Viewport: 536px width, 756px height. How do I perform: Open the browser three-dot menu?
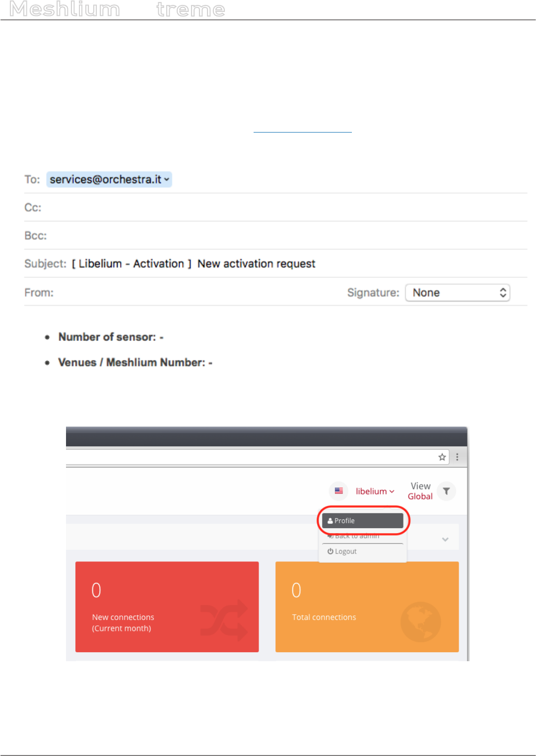click(457, 457)
